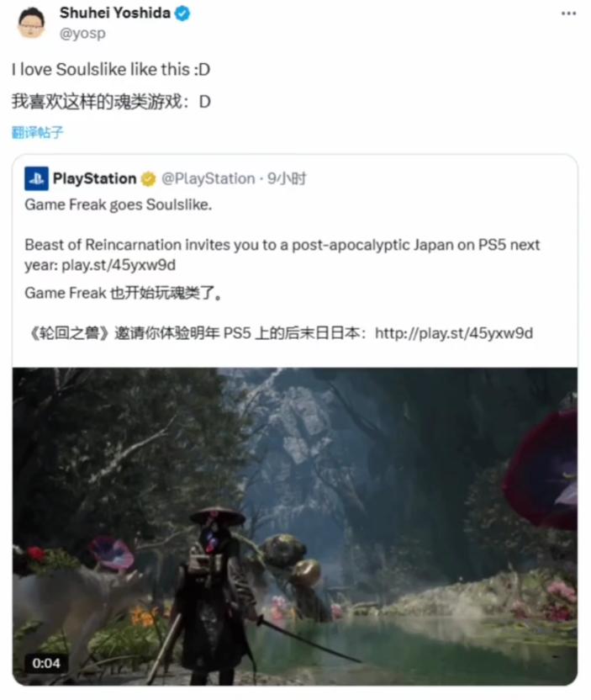This screenshot has height=700, width=591.
Task: Follow the play.st/45yxw9d link in English text
Action: 119,265
